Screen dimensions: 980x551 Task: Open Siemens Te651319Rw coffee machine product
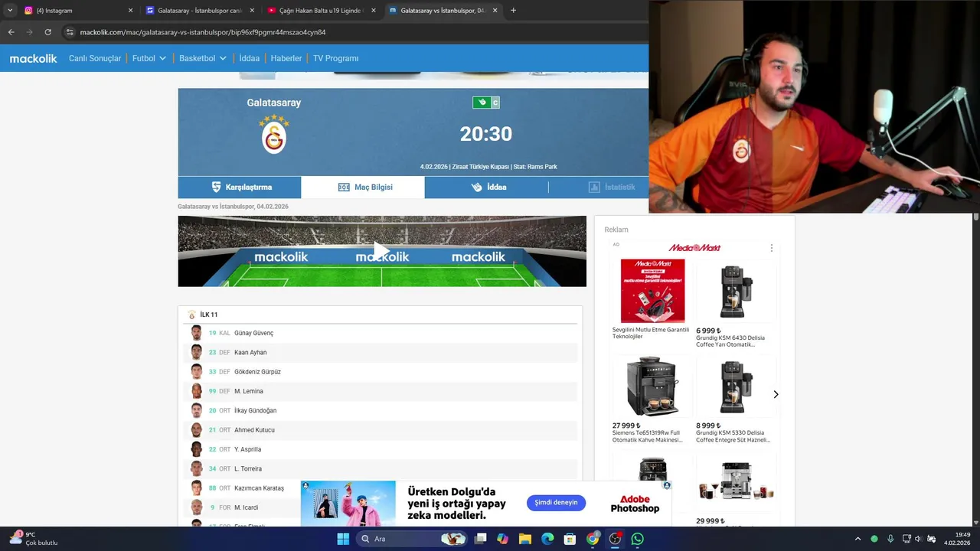[x=652, y=399]
